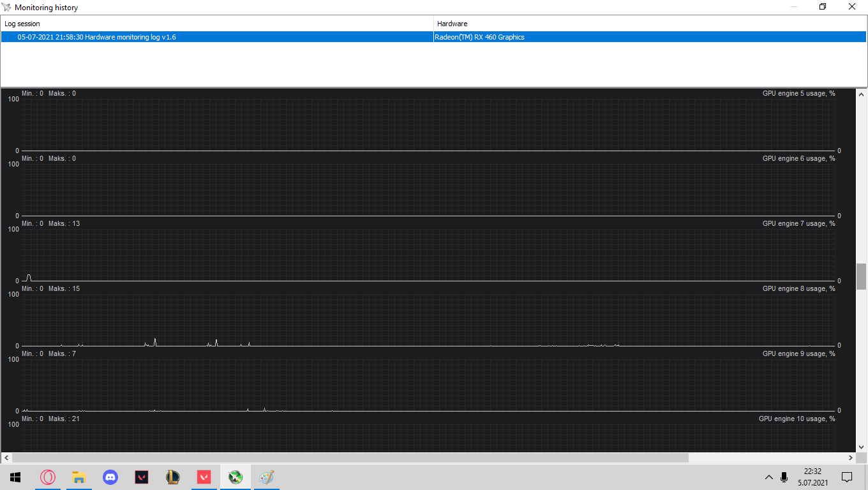Click the GPU engine 7 usage label
Viewport: 868px width, 490px height.
pyautogui.click(x=798, y=224)
